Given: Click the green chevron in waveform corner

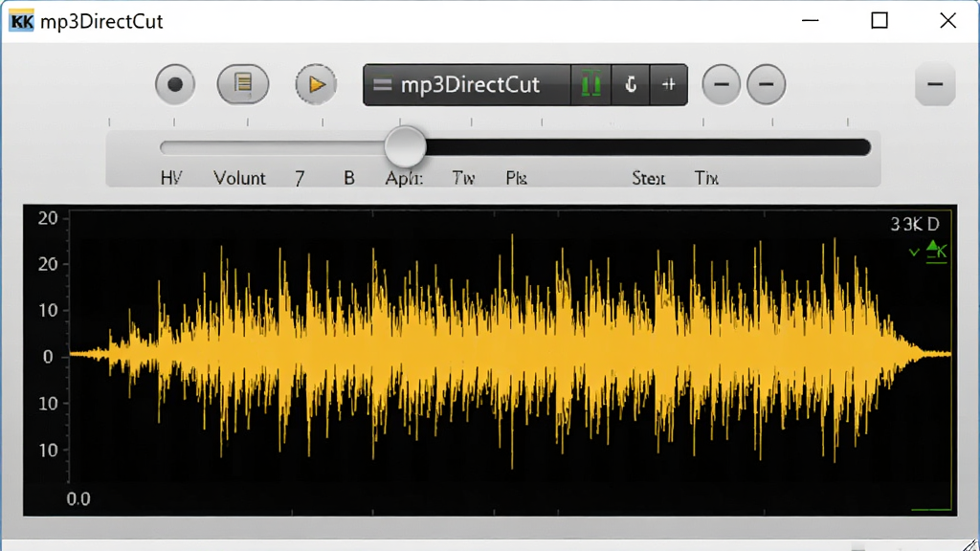Looking at the screenshot, I should click(x=914, y=253).
